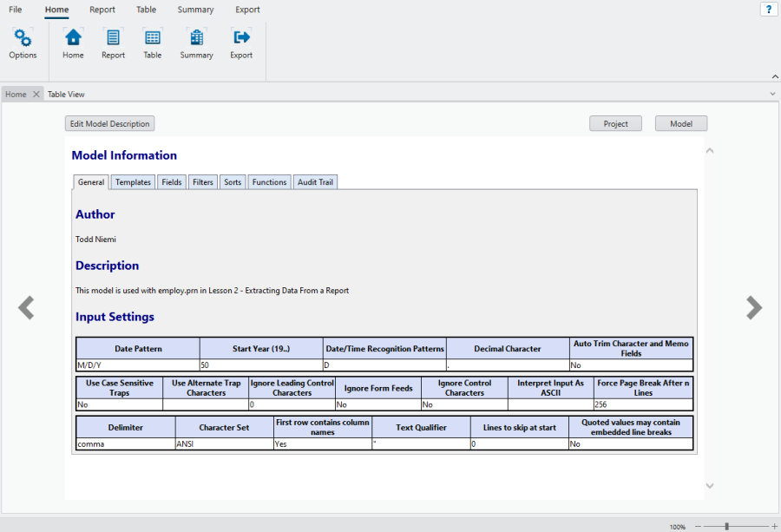Collapse the ribbon with chevron
Image resolution: width=781 pixels, height=532 pixels.
(775, 76)
